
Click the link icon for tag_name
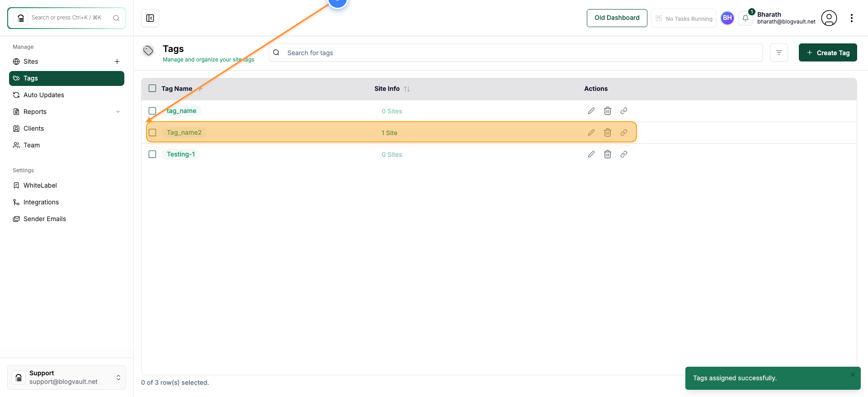click(624, 111)
